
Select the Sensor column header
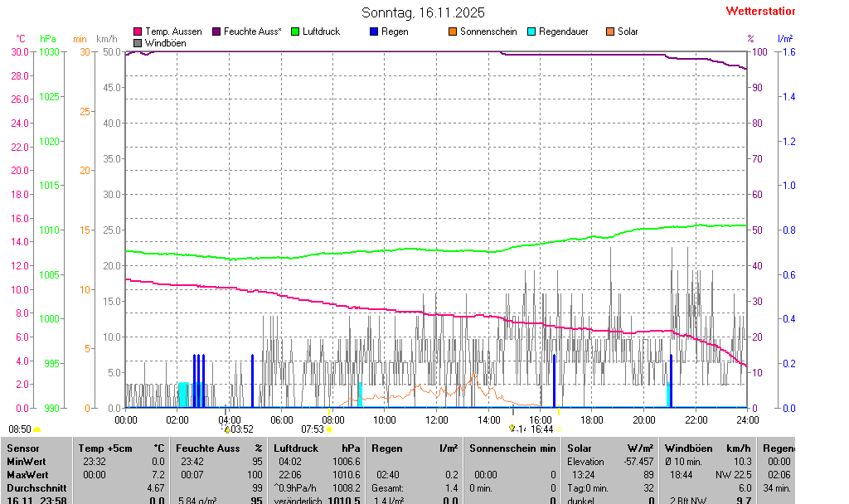tap(22, 448)
